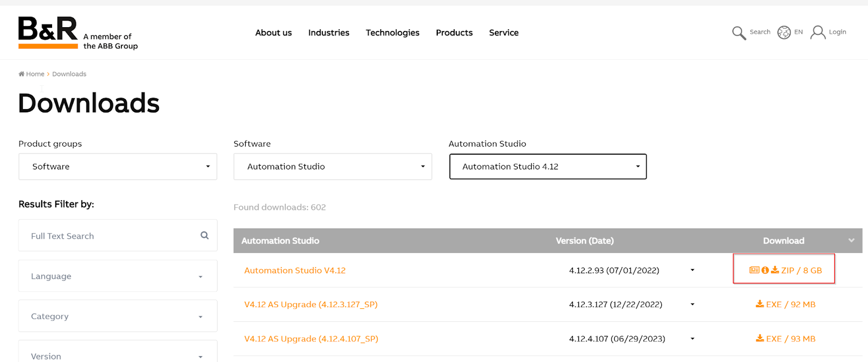
Task: Go to Home breadcrumb link
Action: tap(35, 74)
